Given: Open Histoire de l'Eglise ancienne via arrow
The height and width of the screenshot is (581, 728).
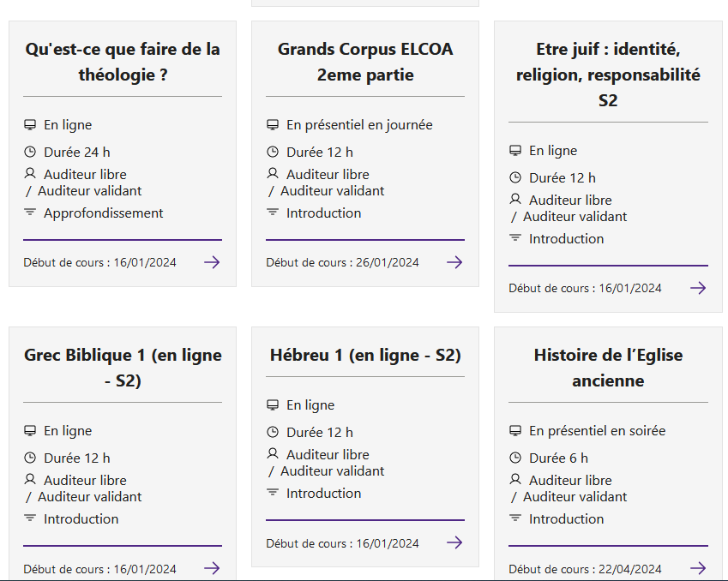Looking at the screenshot, I should coord(698,568).
